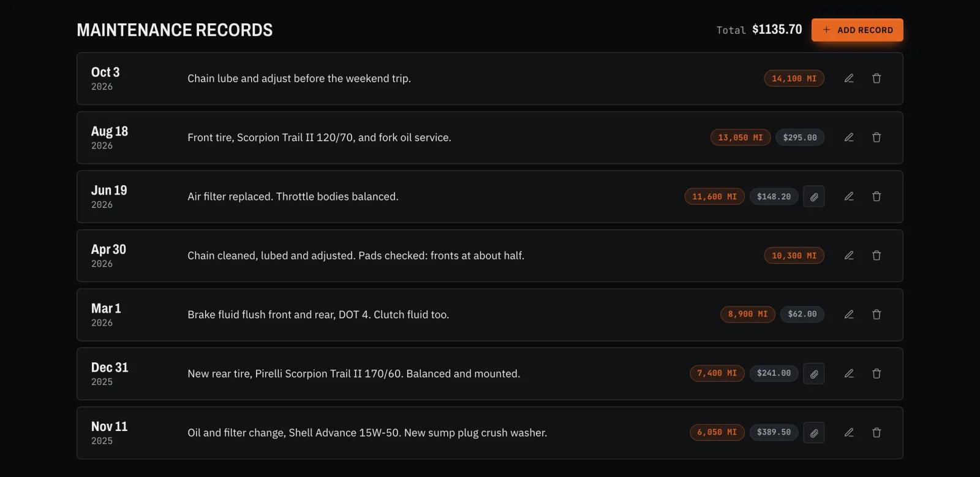Image resolution: width=980 pixels, height=477 pixels.
Task: Open attachment on Nov 11 oil change record
Action: pos(814,433)
